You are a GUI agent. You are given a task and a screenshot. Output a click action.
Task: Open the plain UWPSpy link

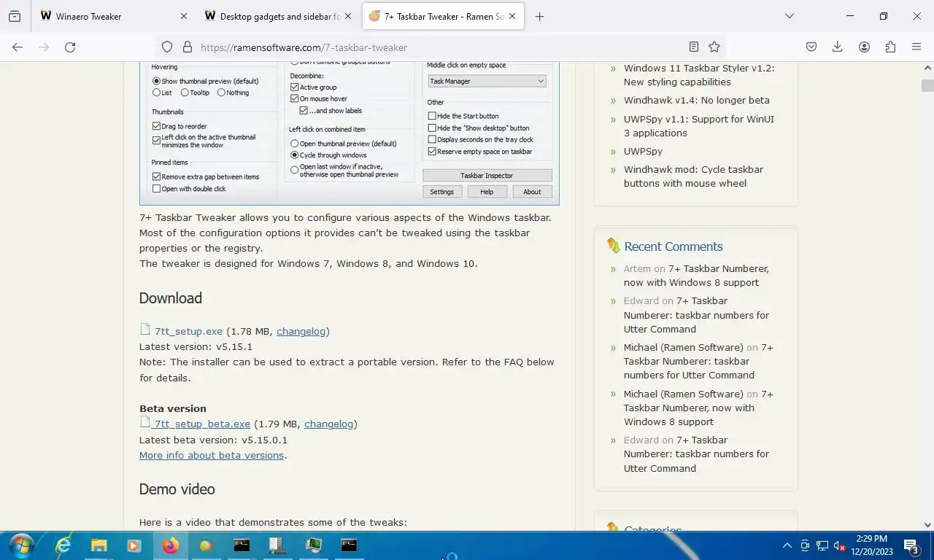point(643,151)
